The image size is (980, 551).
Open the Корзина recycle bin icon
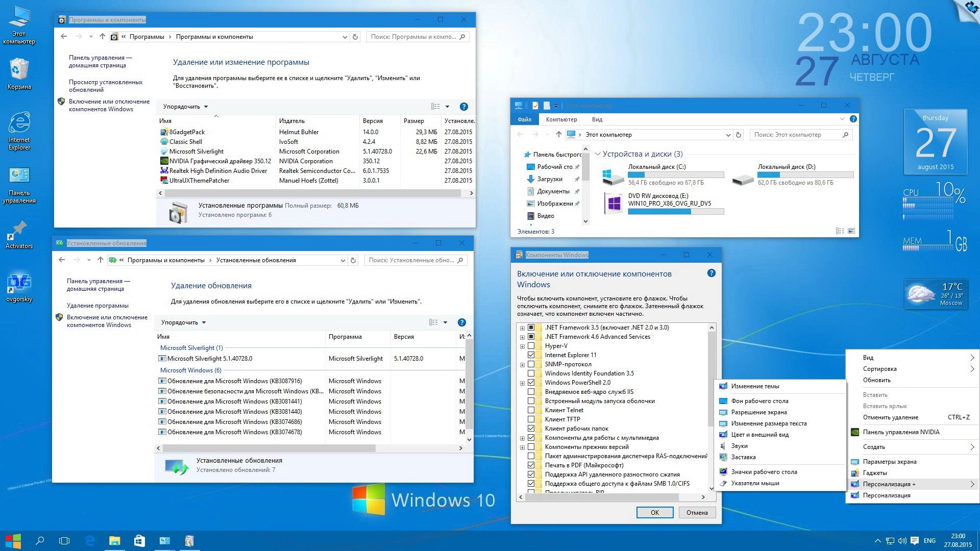(19, 74)
